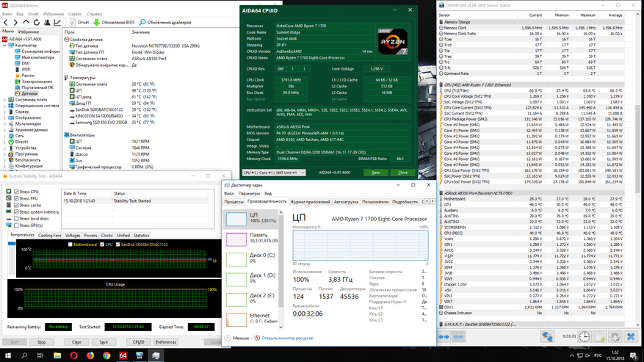This screenshot has height=362, width=644.
Task: Open Opera browser from taskbar
Action: pyautogui.click(x=74, y=355)
